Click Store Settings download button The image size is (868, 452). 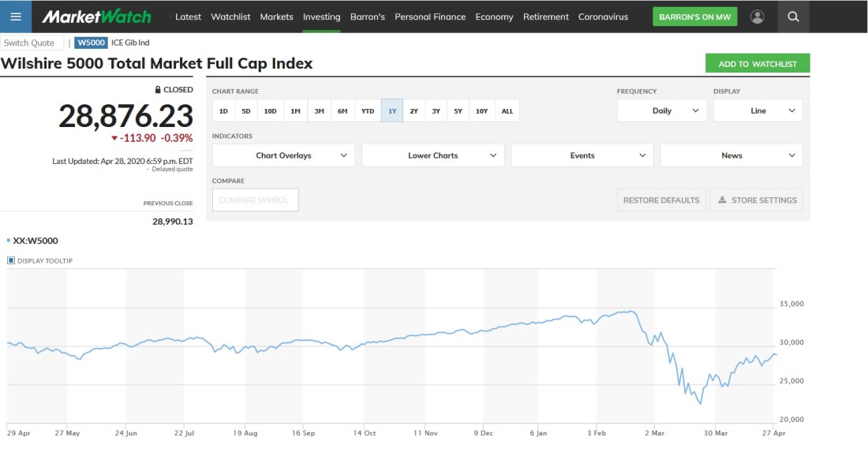757,200
